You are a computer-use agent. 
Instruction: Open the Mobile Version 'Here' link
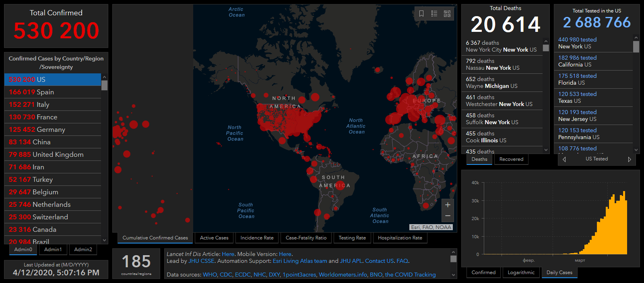tap(285, 254)
